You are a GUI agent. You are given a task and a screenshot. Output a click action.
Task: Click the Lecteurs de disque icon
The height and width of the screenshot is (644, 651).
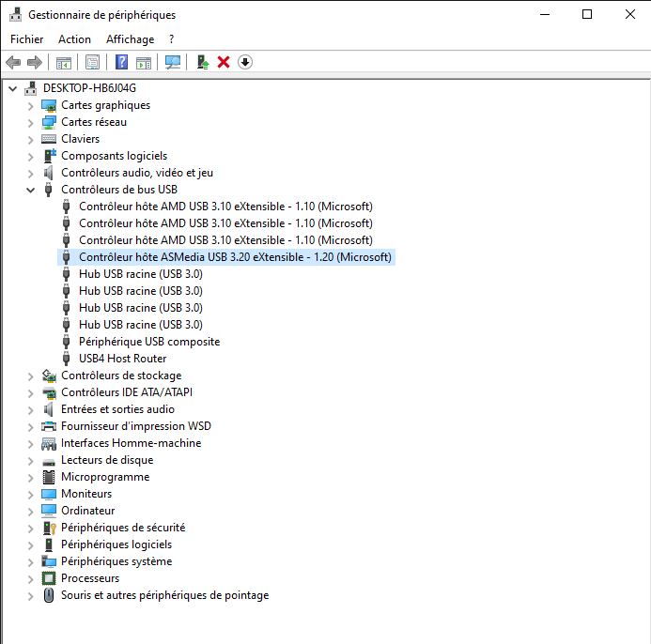tap(49, 462)
